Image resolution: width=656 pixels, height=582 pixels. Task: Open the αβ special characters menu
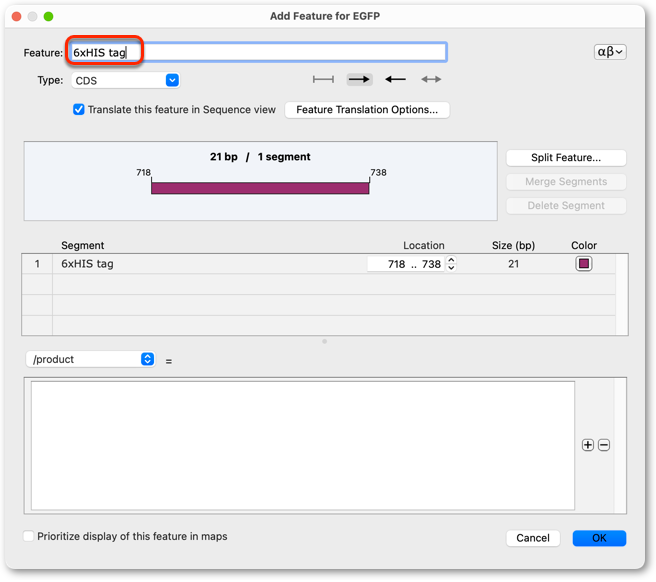[x=610, y=52]
